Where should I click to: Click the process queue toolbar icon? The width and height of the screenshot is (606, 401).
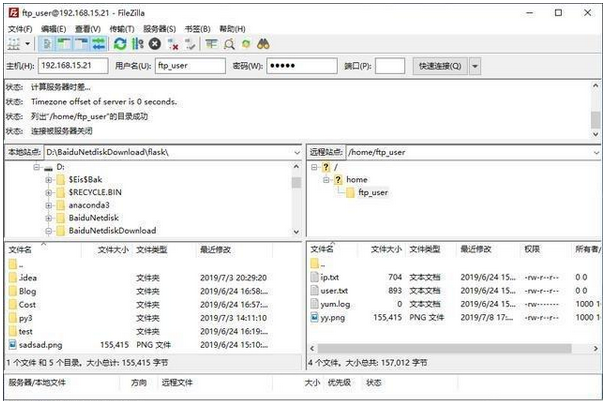[138, 45]
